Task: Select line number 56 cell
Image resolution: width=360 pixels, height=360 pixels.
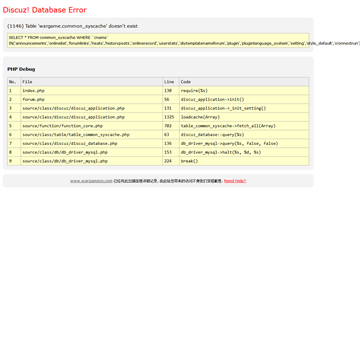Action: (171, 99)
